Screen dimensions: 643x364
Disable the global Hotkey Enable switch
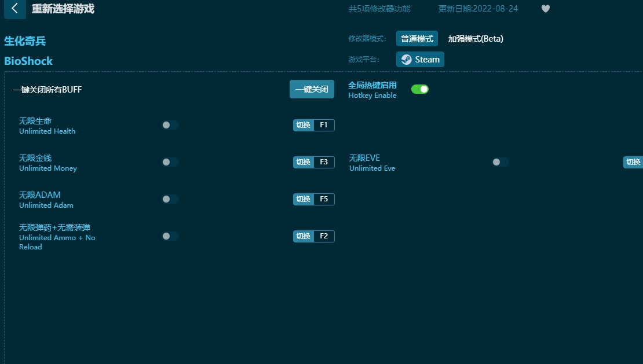pyautogui.click(x=420, y=89)
